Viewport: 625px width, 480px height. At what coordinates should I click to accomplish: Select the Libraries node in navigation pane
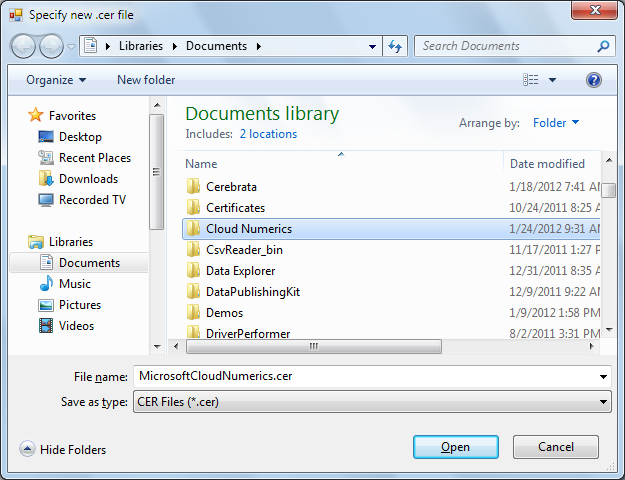(61, 242)
